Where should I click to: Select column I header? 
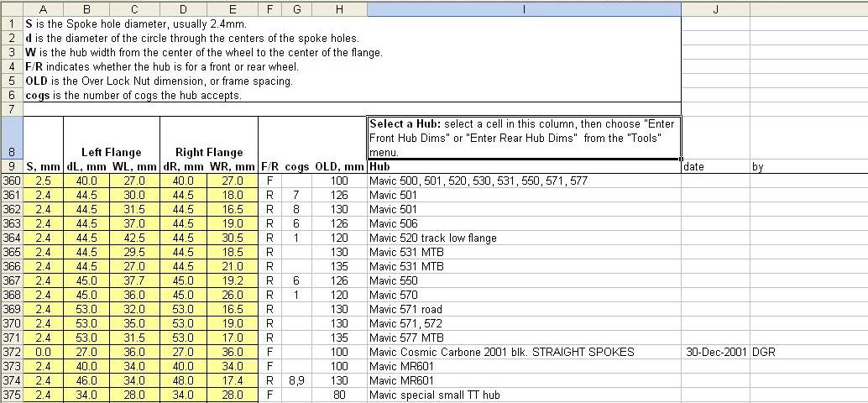524,8
